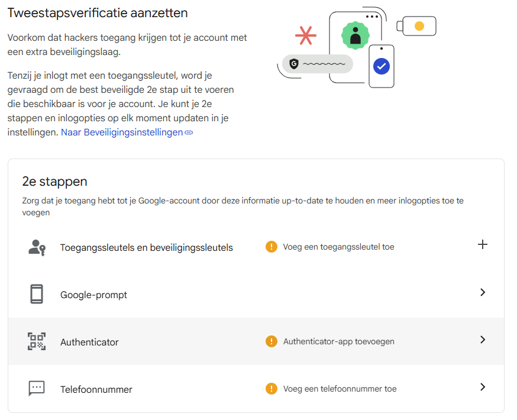Click the Google-prompt phone icon
This screenshot has width=517, height=420.
(37, 294)
